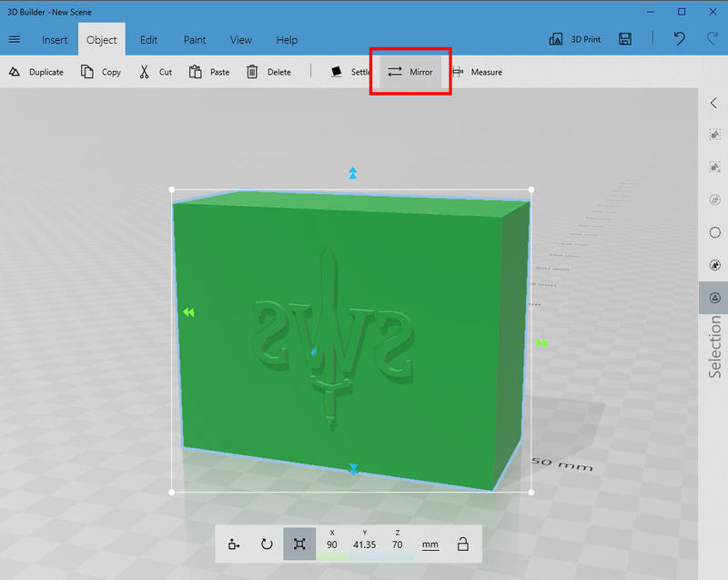Switch to the Insert tab
Viewport: 728px width, 580px height.
pos(55,40)
